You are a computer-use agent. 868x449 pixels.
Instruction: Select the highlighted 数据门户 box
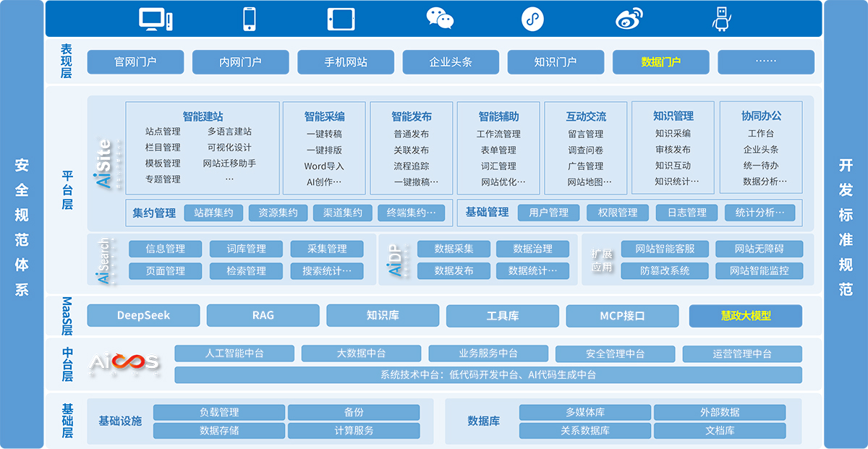click(660, 62)
